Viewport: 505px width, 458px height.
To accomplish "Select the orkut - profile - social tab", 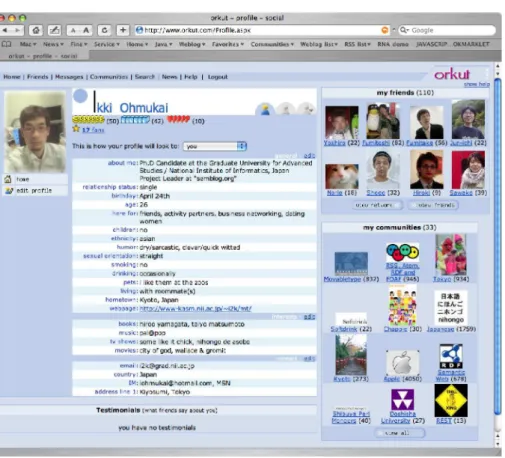I will coord(43,56).
